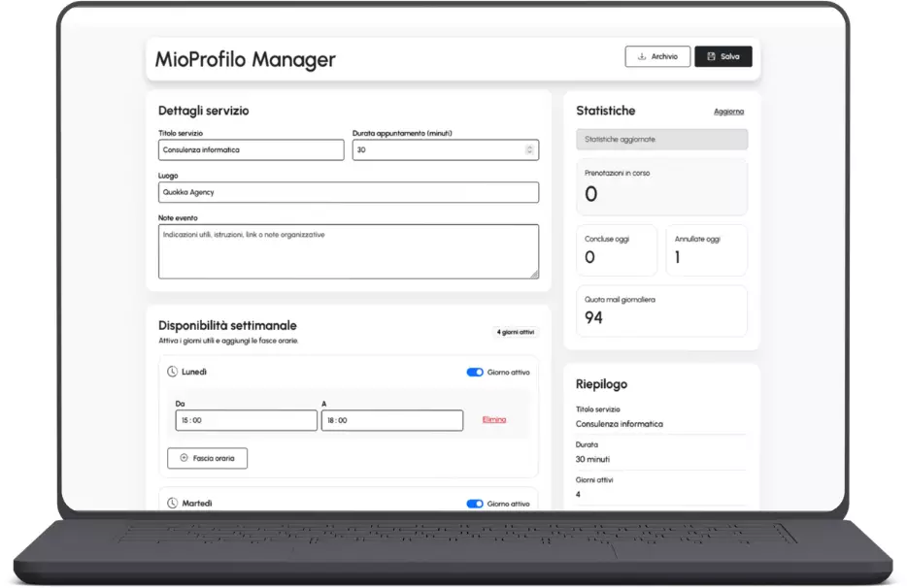This screenshot has height=588, width=907.
Task: Select the Da time field showing 15:00
Action: click(245, 419)
